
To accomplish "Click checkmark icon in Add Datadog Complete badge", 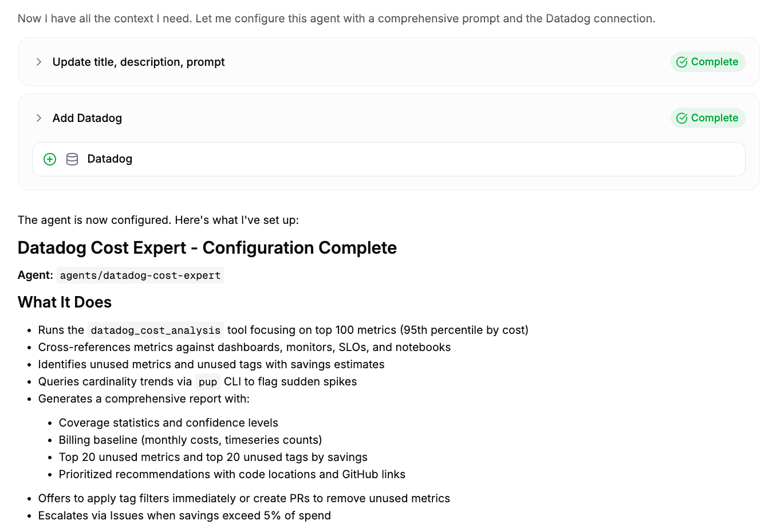I will click(x=681, y=118).
